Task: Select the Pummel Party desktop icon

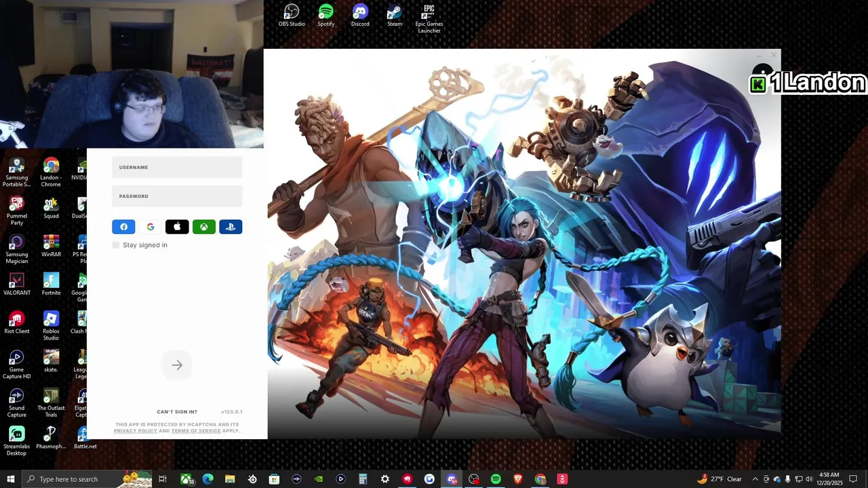Action: point(16,211)
